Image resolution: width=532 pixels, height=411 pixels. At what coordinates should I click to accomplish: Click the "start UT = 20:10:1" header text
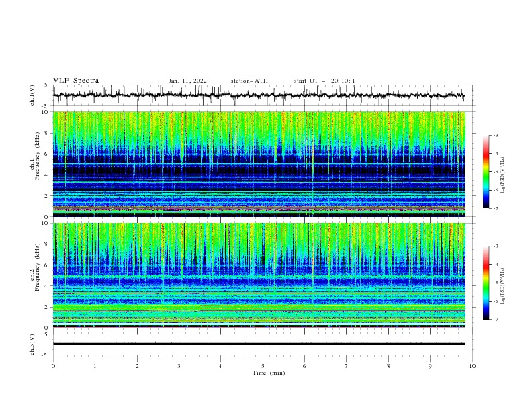click(x=324, y=81)
